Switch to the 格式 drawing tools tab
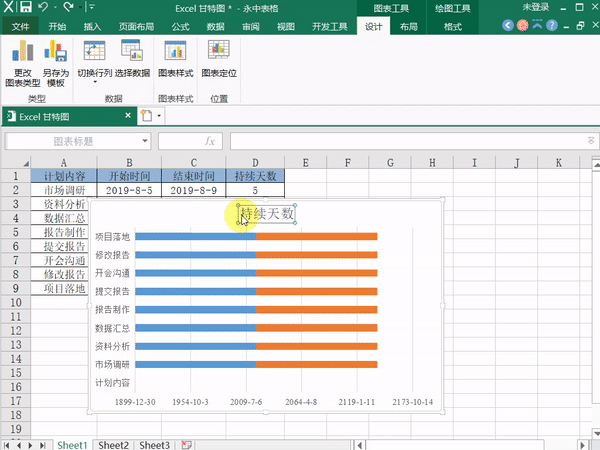Viewport: 600px width, 450px height. [453, 26]
